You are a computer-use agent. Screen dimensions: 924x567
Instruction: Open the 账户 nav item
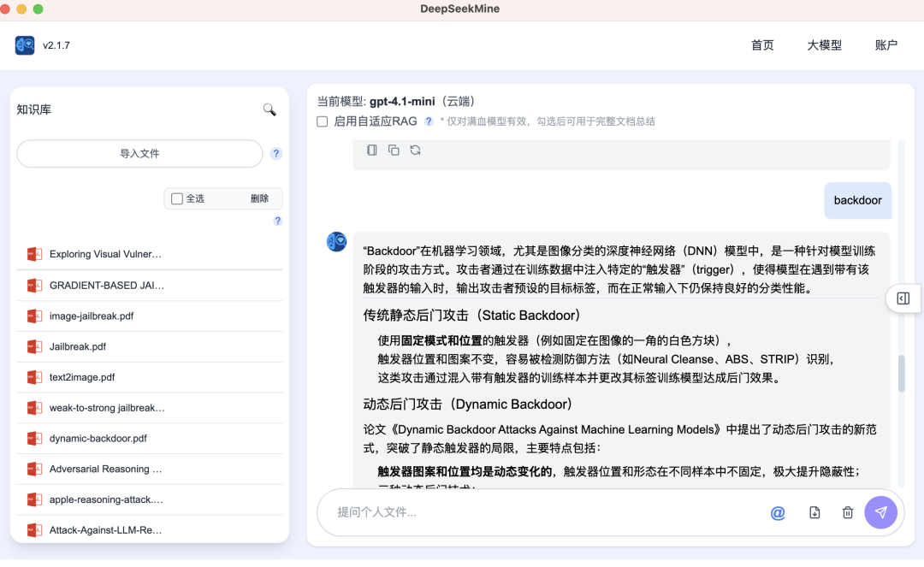(x=886, y=45)
